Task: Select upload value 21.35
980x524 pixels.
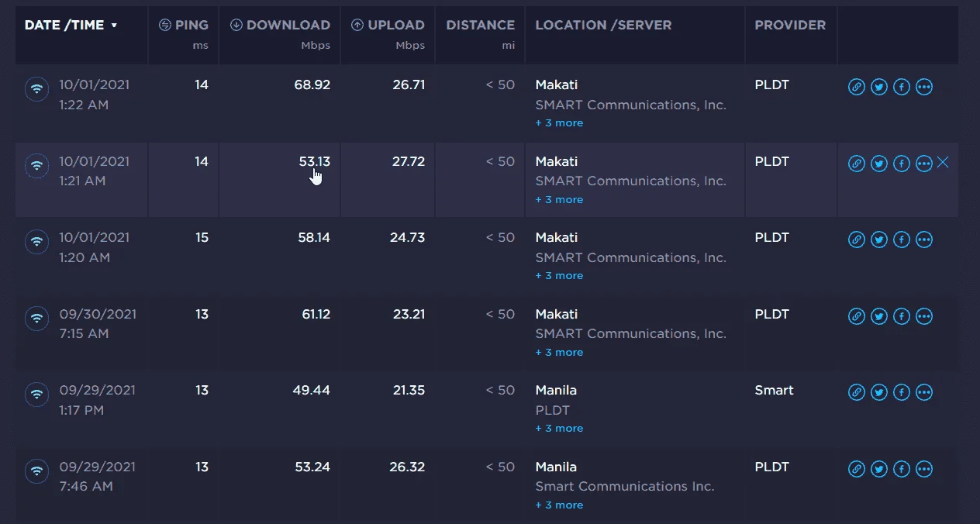Action: click(409, 390)
